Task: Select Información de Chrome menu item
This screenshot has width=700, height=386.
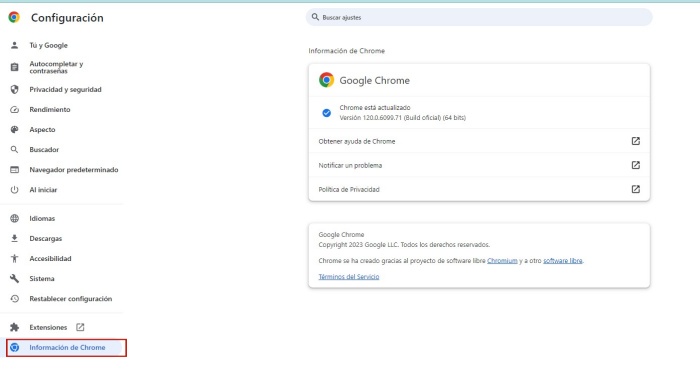Action: click(66, 348)
